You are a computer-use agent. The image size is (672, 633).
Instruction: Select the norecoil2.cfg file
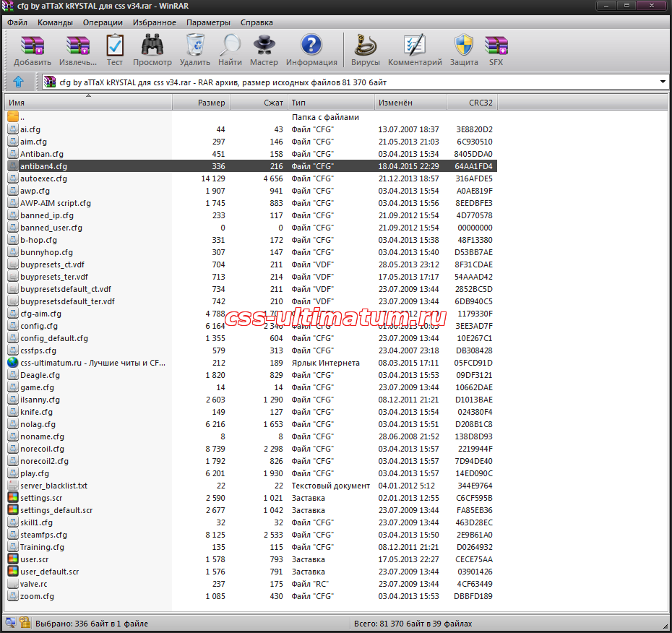coord(45,461)
